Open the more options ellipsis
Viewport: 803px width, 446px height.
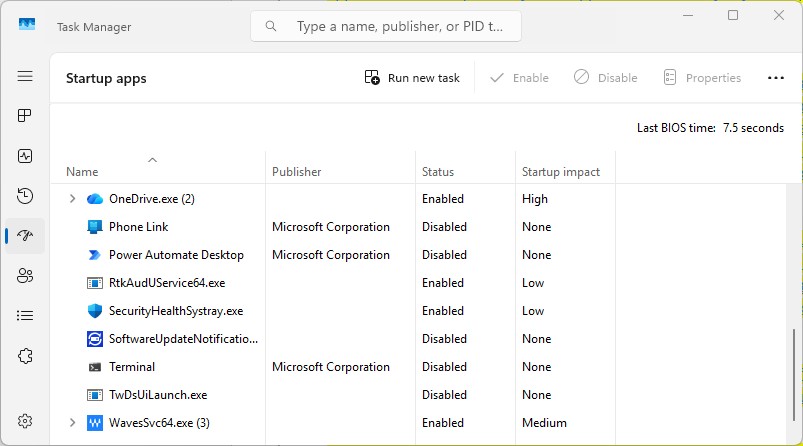coord(776,78)
